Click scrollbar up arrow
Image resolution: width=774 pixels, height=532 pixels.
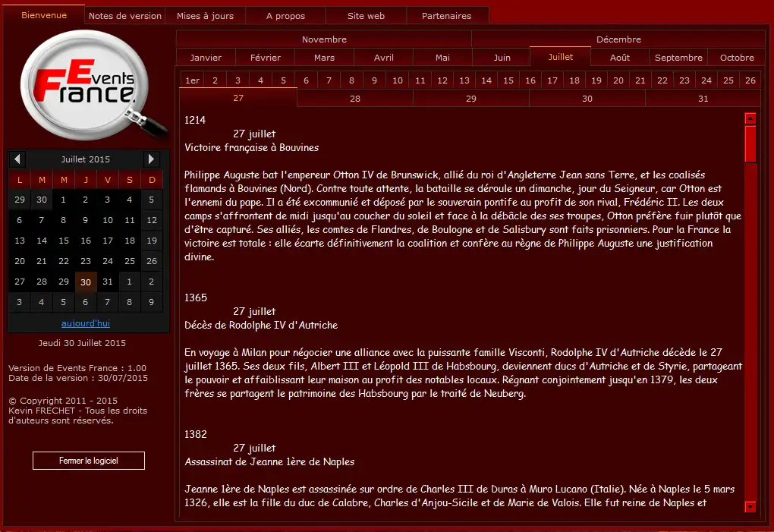(750, 118)
